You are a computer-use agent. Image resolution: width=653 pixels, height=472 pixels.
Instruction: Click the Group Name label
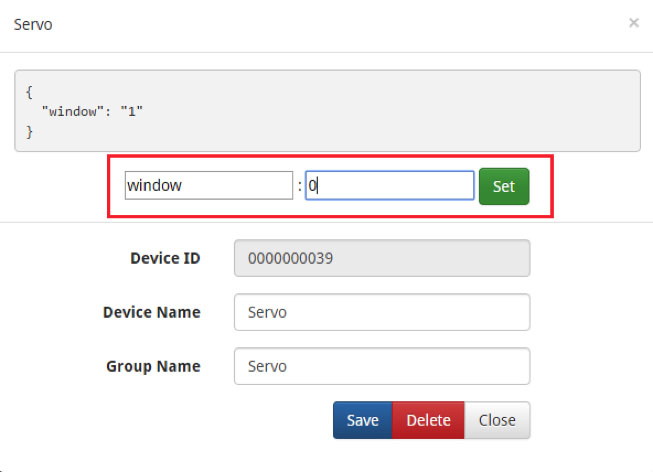point(153,366)
